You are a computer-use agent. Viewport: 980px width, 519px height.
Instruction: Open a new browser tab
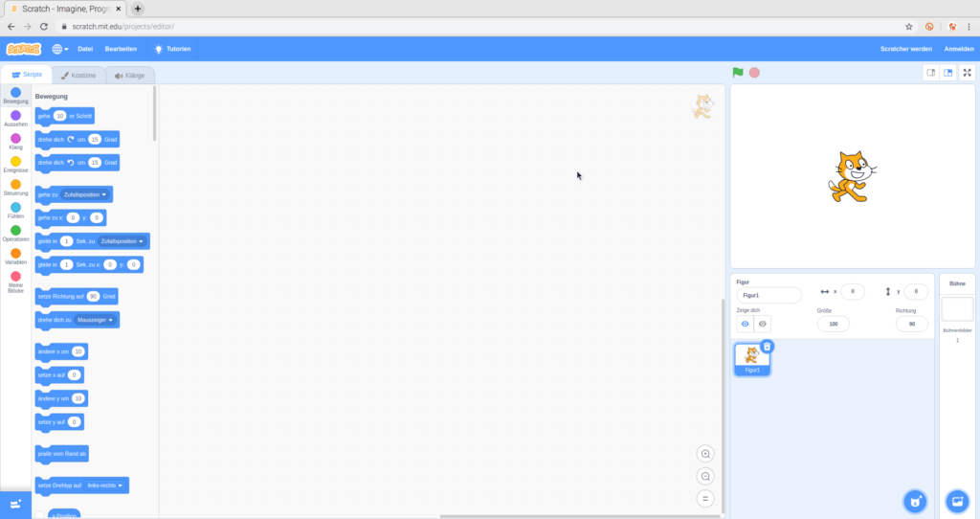[x=138, y=9]
